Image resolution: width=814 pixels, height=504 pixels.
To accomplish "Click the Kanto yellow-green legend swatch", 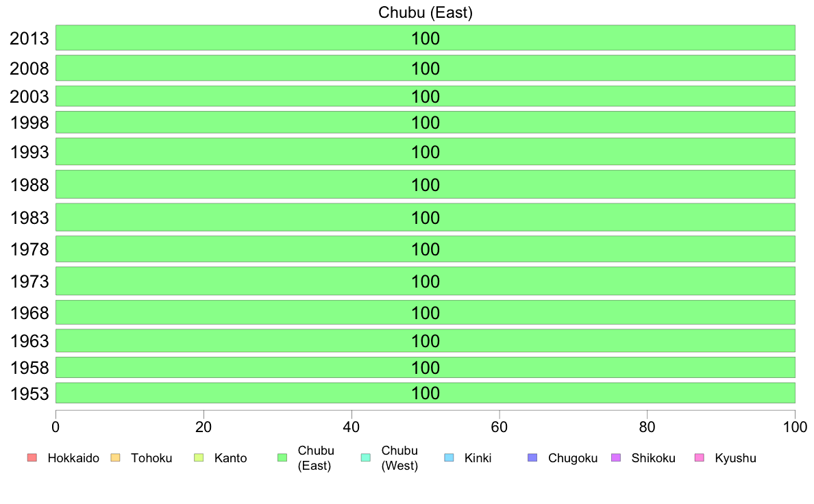I will coord(199,457).
